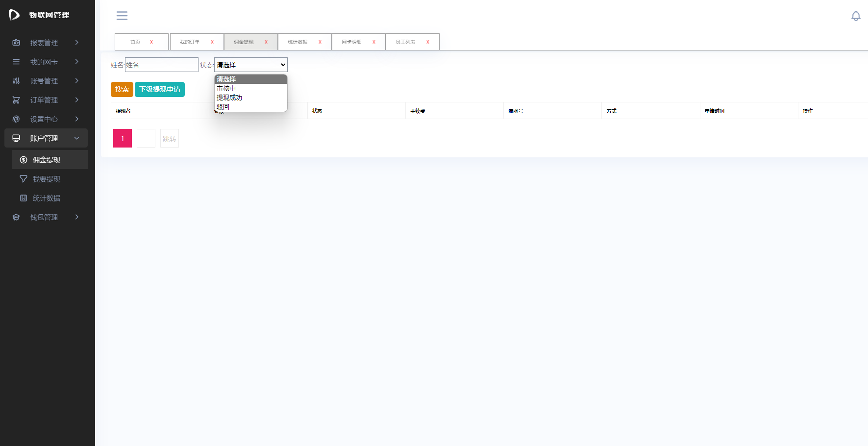Click the 下级提现申请 button
The image size is (868, 446).
160,89
